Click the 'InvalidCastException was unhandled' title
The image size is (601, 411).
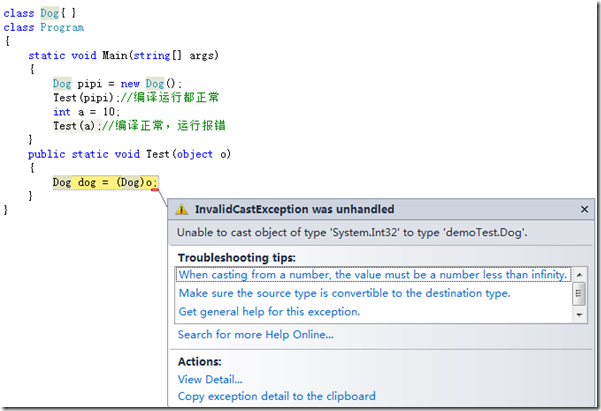tap(295, 209)
